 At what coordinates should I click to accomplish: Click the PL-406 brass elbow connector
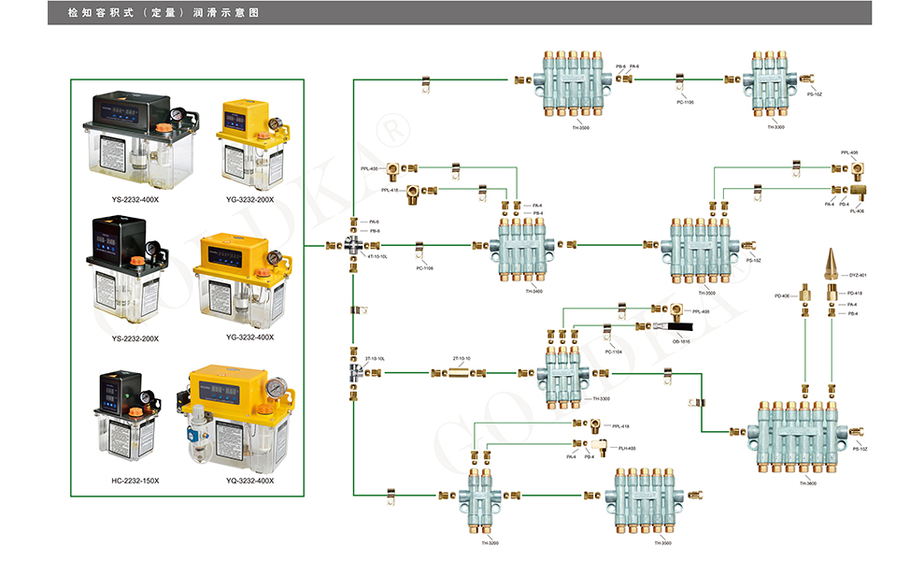coord(859,189)
